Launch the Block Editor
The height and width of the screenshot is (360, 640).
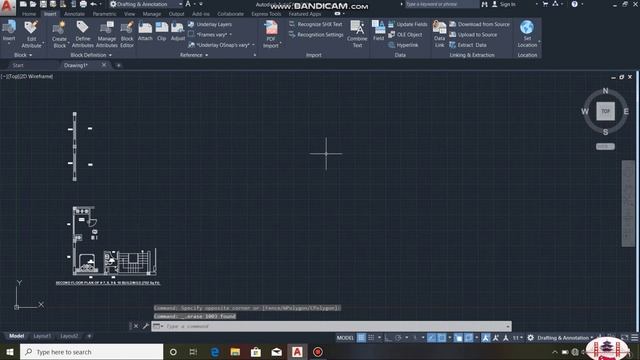pyautogui.click(x=127, y=34)
